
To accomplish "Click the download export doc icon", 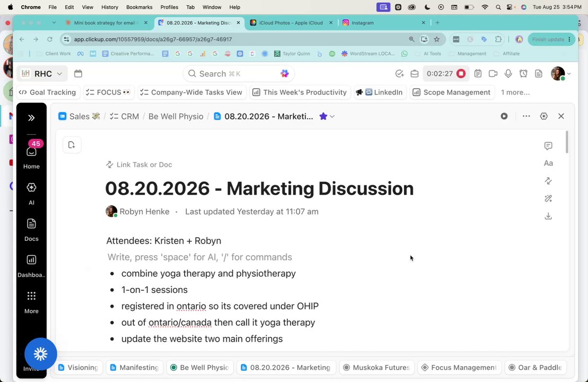I will 548,216.
